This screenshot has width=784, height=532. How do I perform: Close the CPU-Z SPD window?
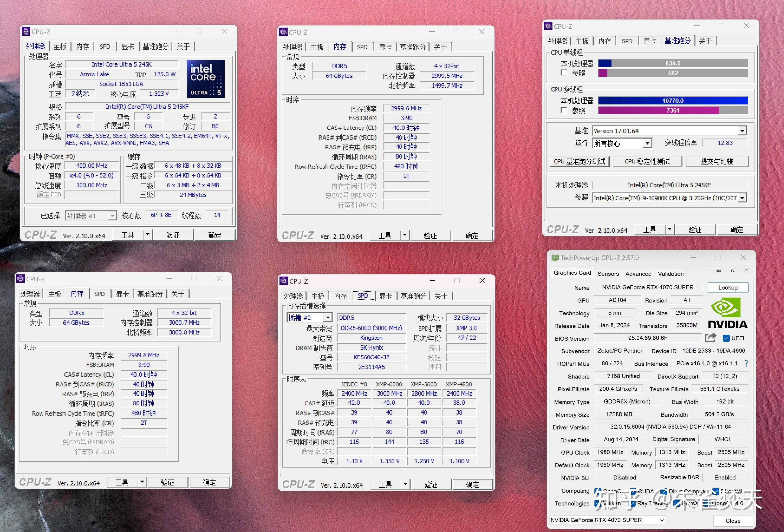pos(482,281)
